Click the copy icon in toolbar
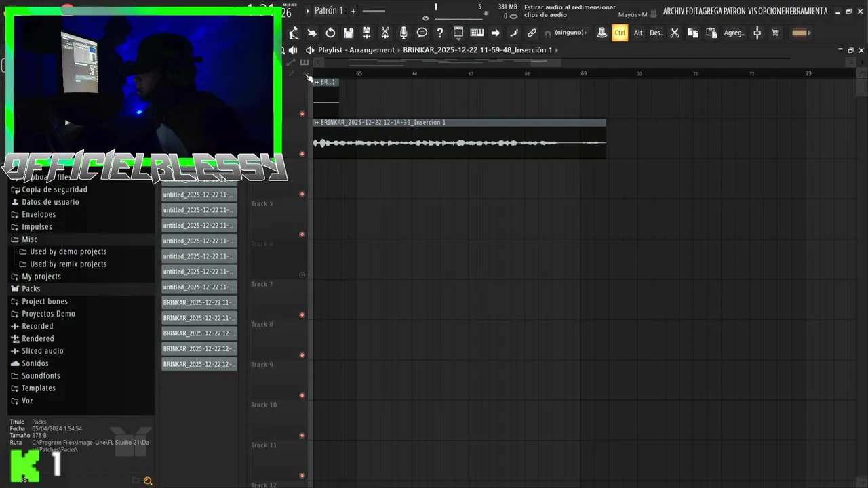This screenshot has width=868, height=488. point(693,33)
